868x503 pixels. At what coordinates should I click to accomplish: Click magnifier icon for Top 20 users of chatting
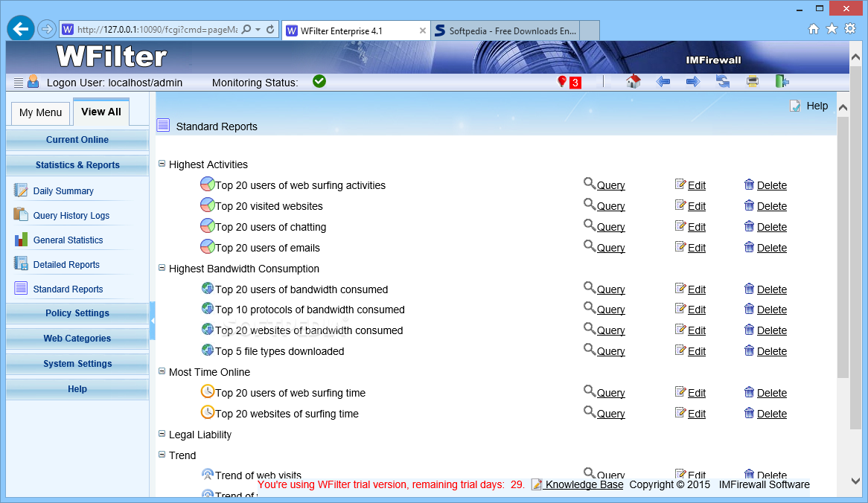click(590, 225)
